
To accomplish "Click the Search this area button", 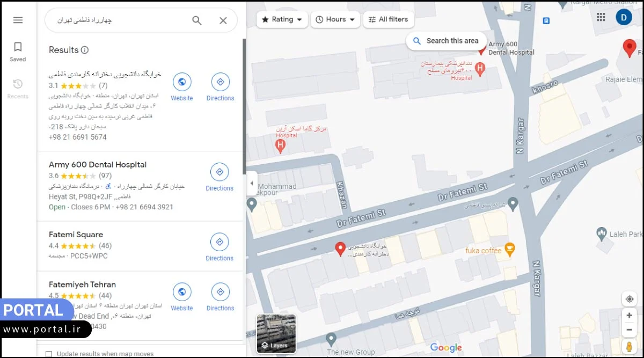I will click(x=446, y=41).
